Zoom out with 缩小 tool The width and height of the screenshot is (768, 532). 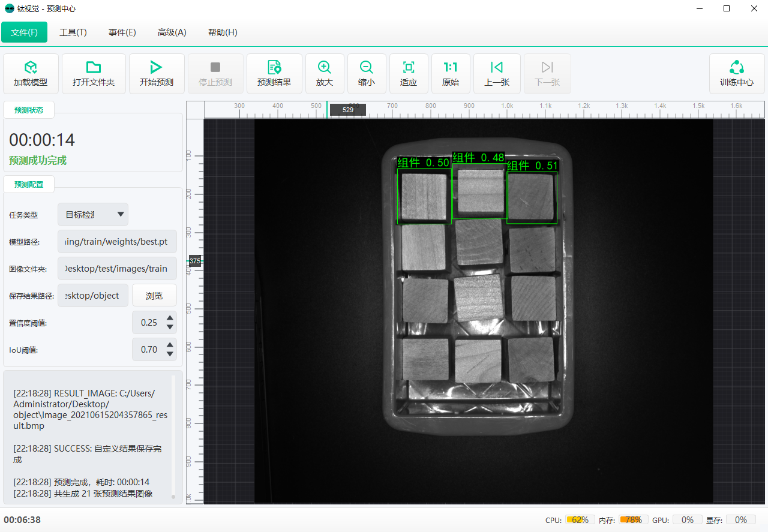(367, 74)
